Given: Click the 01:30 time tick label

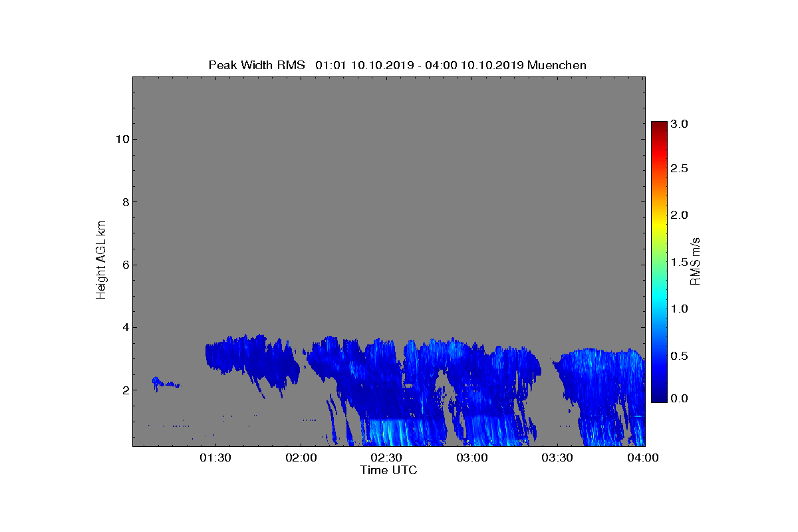Looking at the screenshot, I should coord(215,458).
